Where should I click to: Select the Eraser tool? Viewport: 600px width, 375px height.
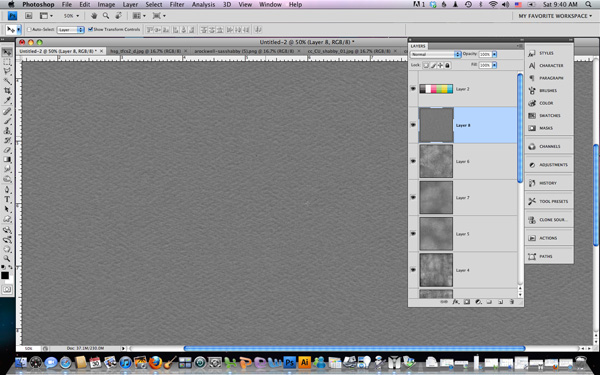coord(7,150)
